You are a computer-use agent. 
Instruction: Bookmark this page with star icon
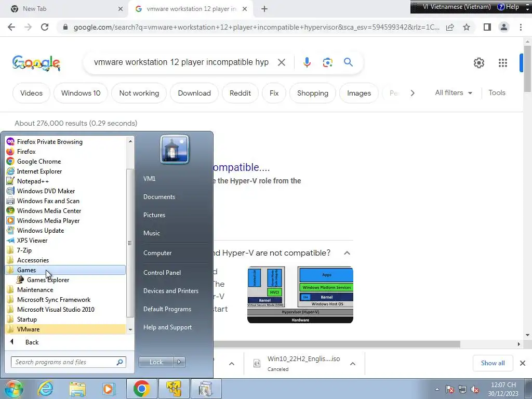[467, 27]
